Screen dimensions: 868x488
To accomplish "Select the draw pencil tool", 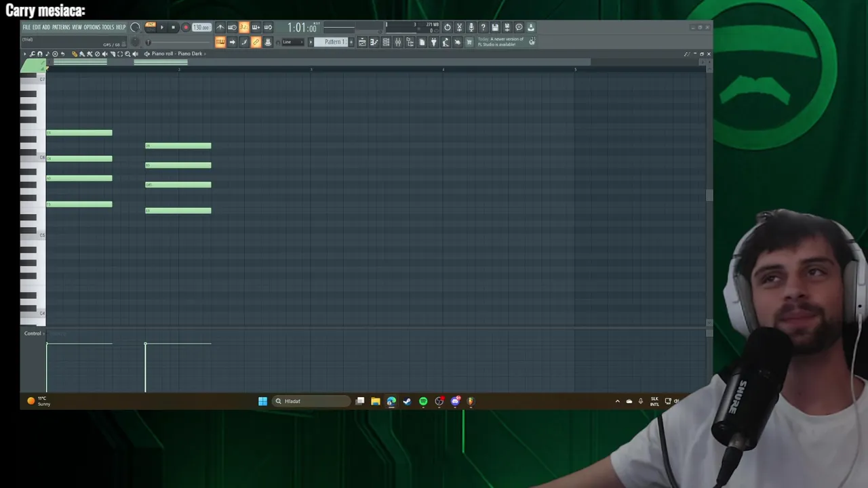I will pos(75,54).
